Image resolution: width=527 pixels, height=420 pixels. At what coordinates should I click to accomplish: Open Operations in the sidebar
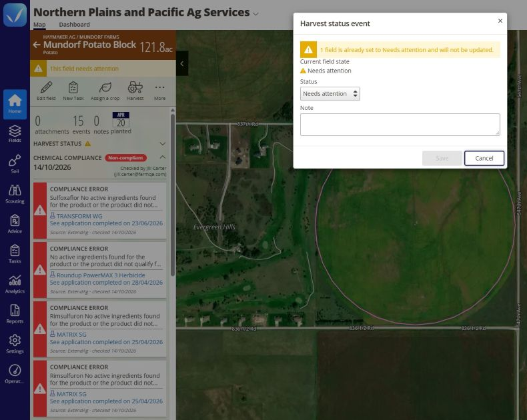tap(15, 373)
